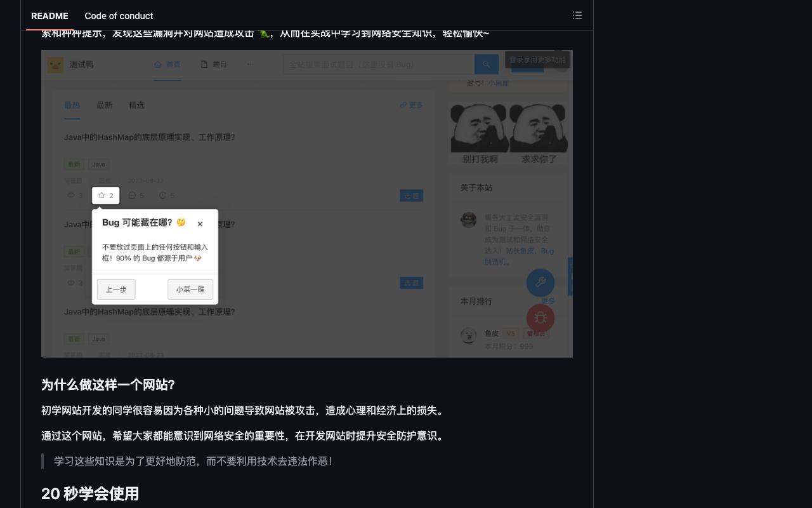Screen dimensions: 812x508
Task: Open the 题目 nav item
Action: click(x=214, y=64)
